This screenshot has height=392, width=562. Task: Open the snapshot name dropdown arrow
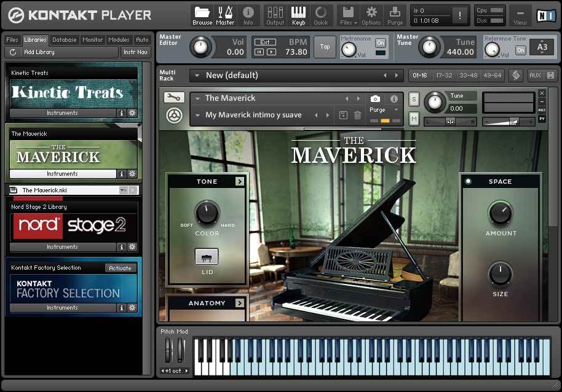pyautogui.click(x=197, y=116)
